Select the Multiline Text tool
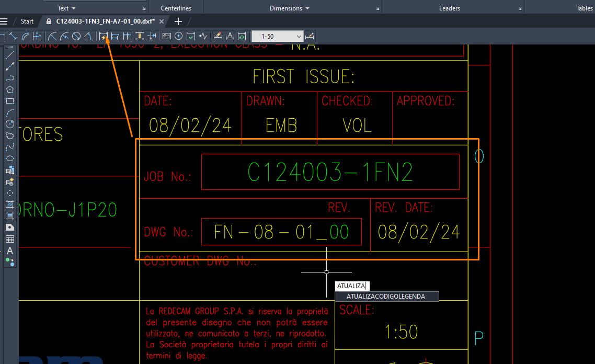Viewport: 595px width, 364px height. tap(9, 251)
